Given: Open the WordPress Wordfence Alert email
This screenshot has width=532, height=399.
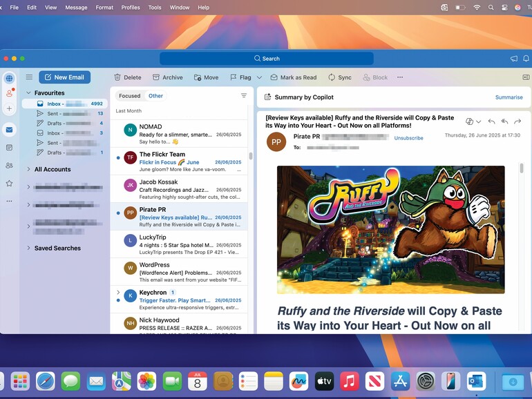Looking at the screenshot, I should click(179, 272).
